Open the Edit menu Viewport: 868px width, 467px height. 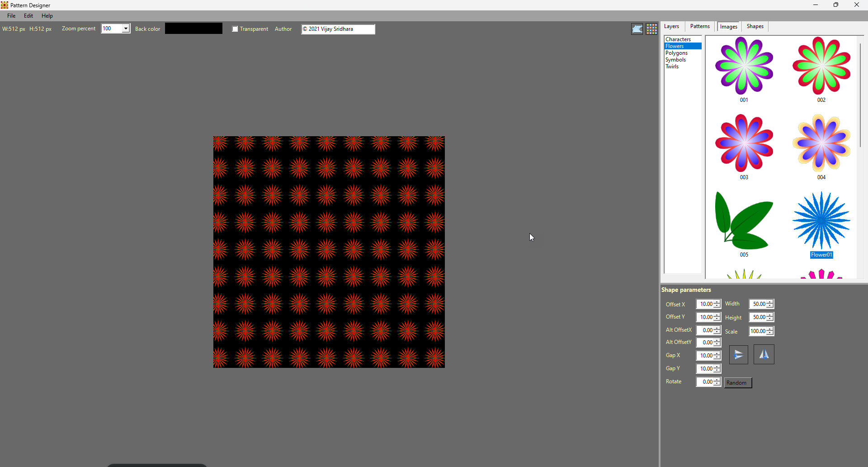tap(28, 15)
